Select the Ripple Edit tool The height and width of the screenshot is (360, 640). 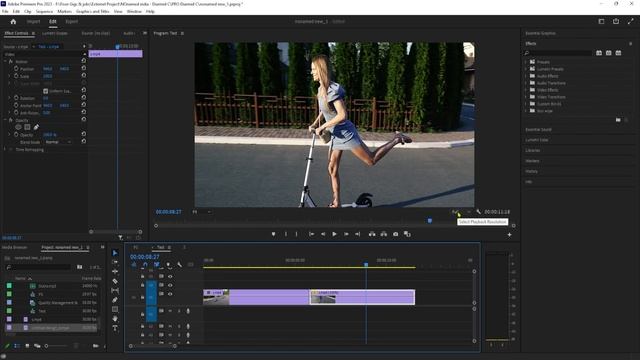[115, 272]
